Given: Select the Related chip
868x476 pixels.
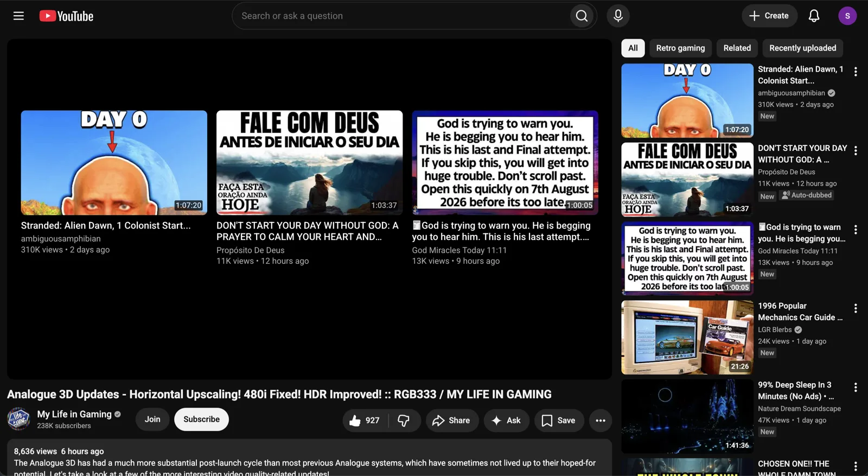Looking at the screenshot, I should click(737, 48).
